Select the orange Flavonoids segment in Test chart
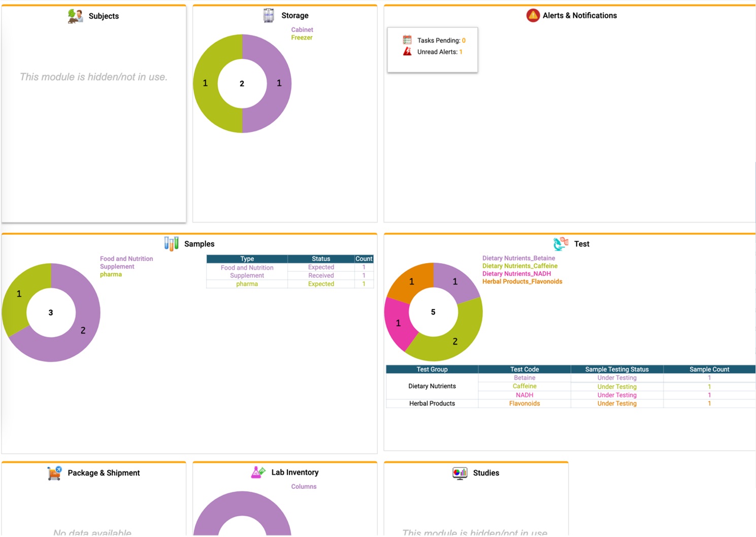Image resolution: width=756 pixels, height=537 pixels. coord(412,281)
